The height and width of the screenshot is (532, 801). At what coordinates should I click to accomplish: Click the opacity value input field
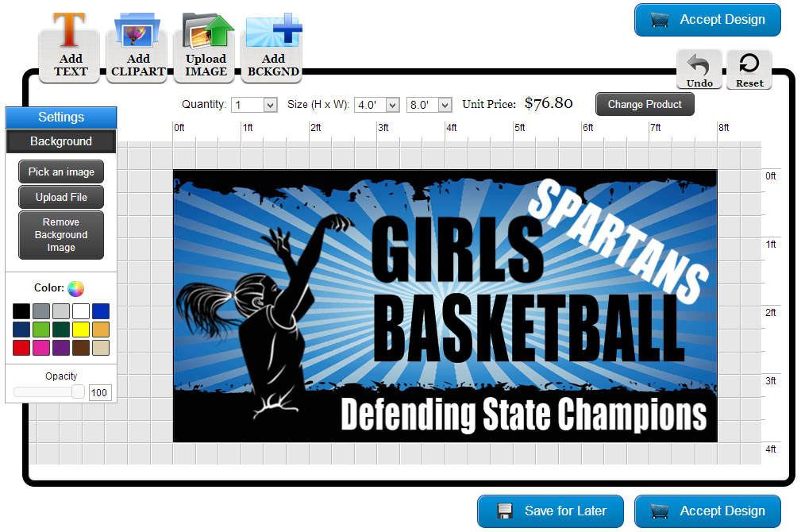100,391
